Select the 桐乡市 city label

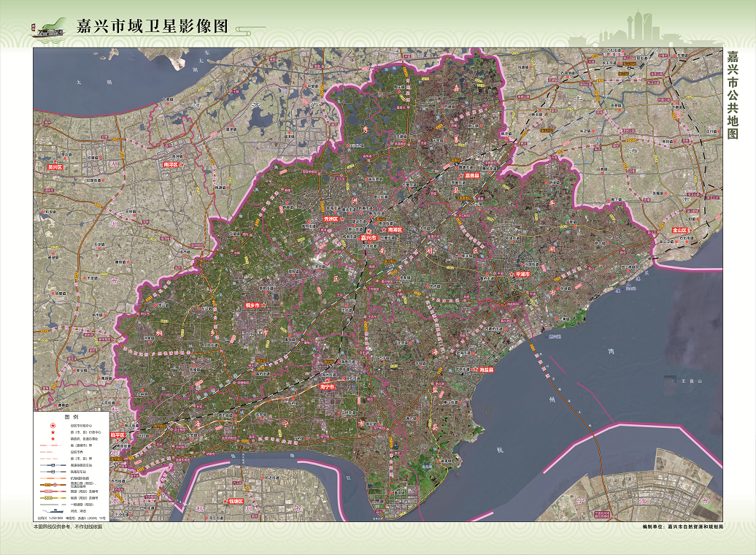tap(251, 305)
